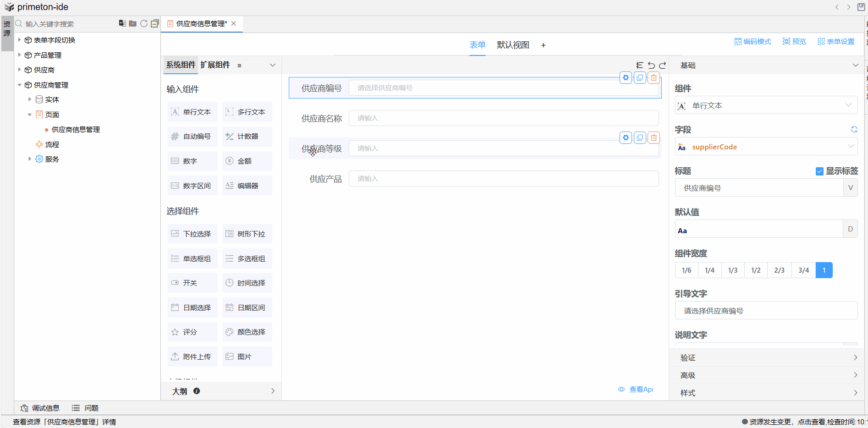Click the 预览 preview button
Image resolution: width=868 pixels, height=428 pixels.
click(x=794, y=42)
